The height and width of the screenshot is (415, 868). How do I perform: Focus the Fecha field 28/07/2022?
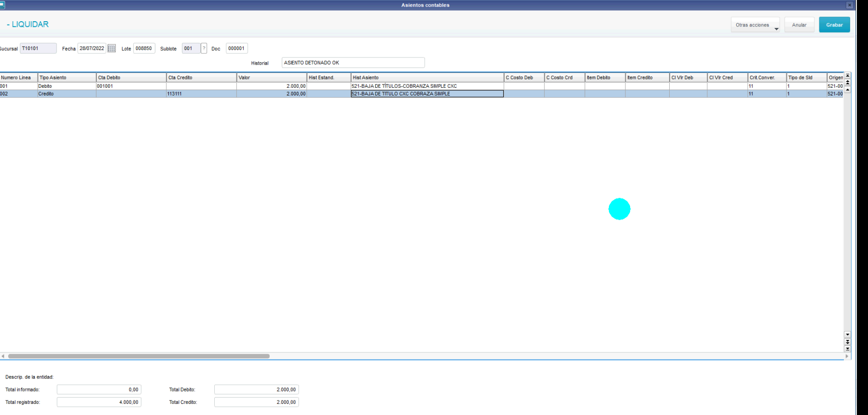pos(92,48)
